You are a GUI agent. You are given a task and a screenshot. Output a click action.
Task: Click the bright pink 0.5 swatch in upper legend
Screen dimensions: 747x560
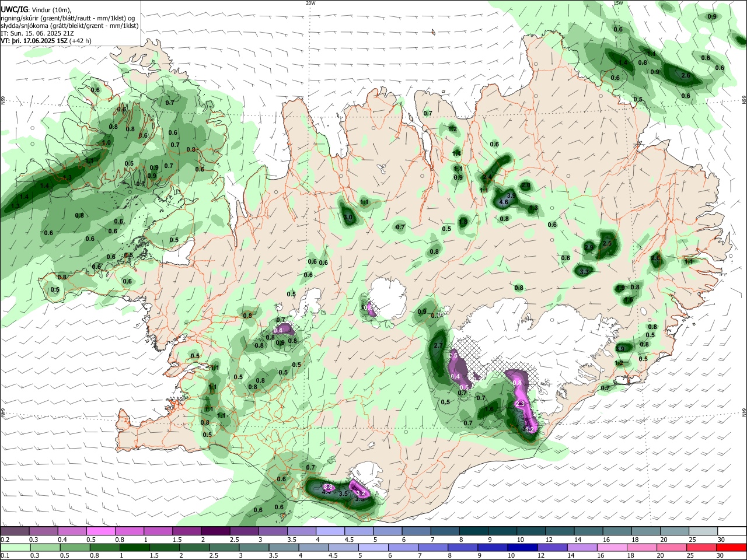pos(100,531)
